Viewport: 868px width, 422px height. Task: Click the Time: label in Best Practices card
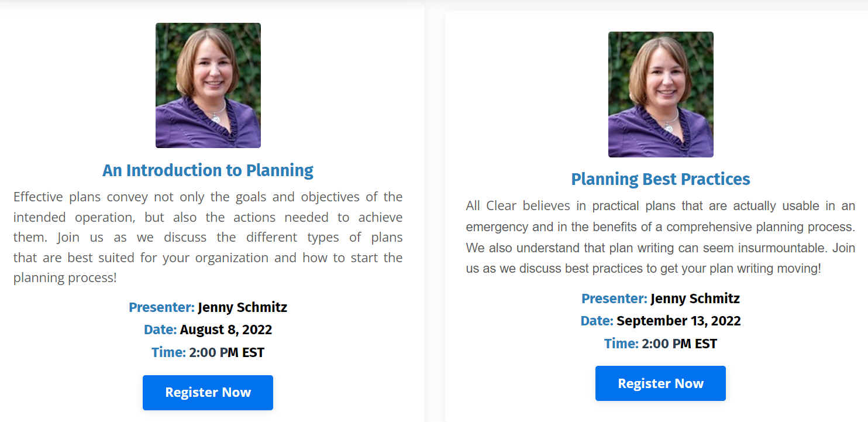(x=621, y=344)
